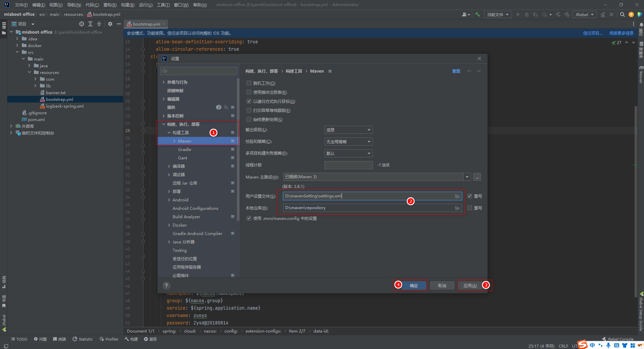This screenshot has height=349, width=644.
Task: Open the Profiler tool window
Action: point(109,339)
